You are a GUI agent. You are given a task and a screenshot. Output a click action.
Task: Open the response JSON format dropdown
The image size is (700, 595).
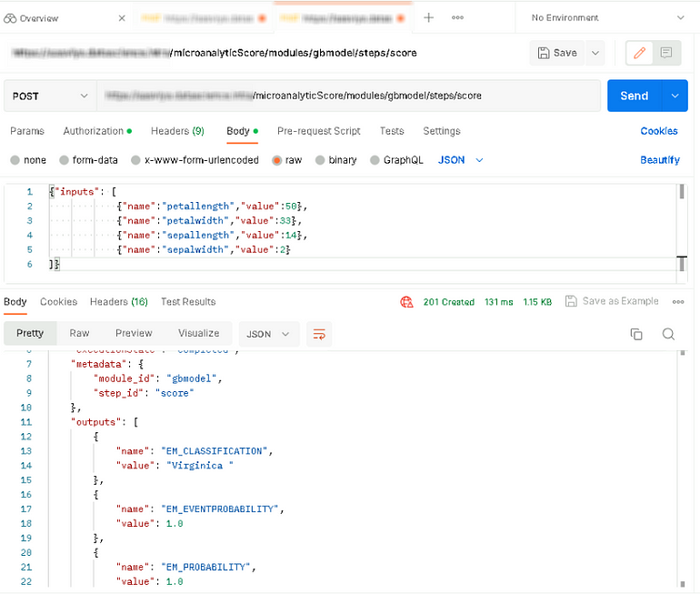(269, 334)
